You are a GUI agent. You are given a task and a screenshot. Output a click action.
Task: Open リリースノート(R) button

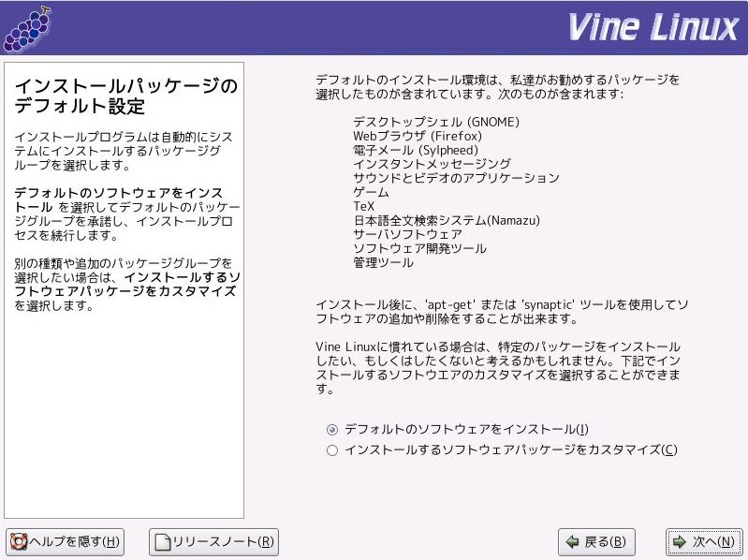click(213, 542)
